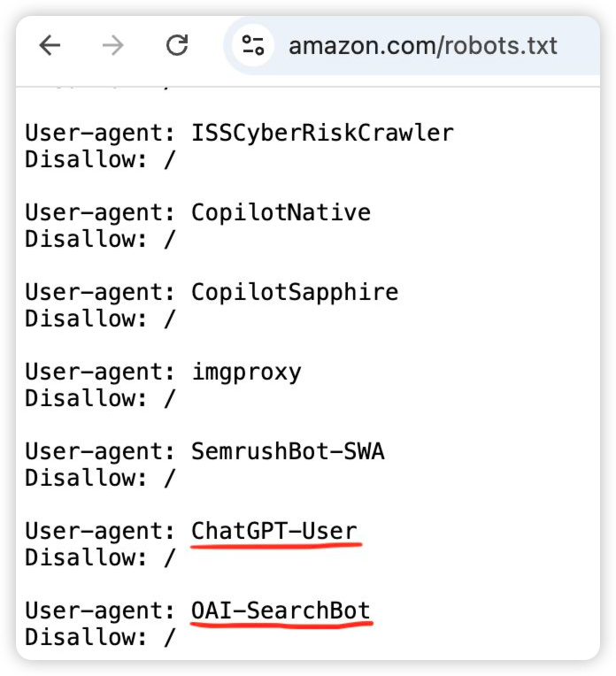Click the underlined ChatGPT-User text
The width and height of the screenshot is (616, 676).
tap(273, 532)
